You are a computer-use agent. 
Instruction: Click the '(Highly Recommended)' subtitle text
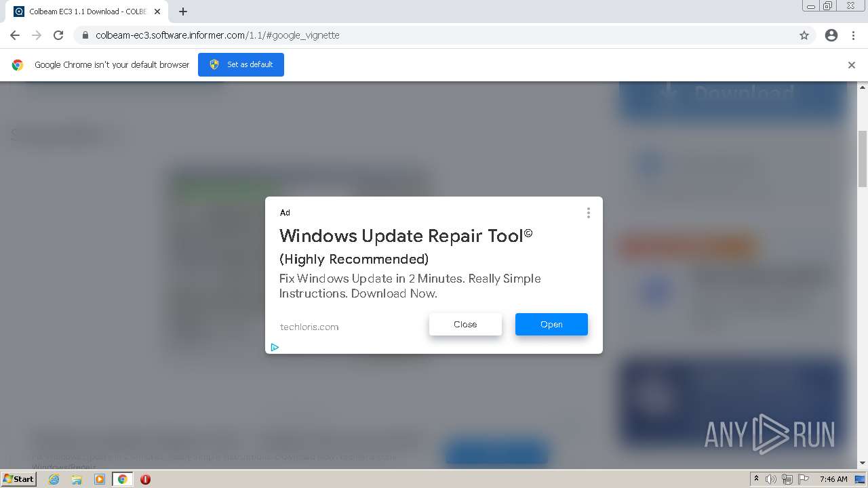[354, 259]
